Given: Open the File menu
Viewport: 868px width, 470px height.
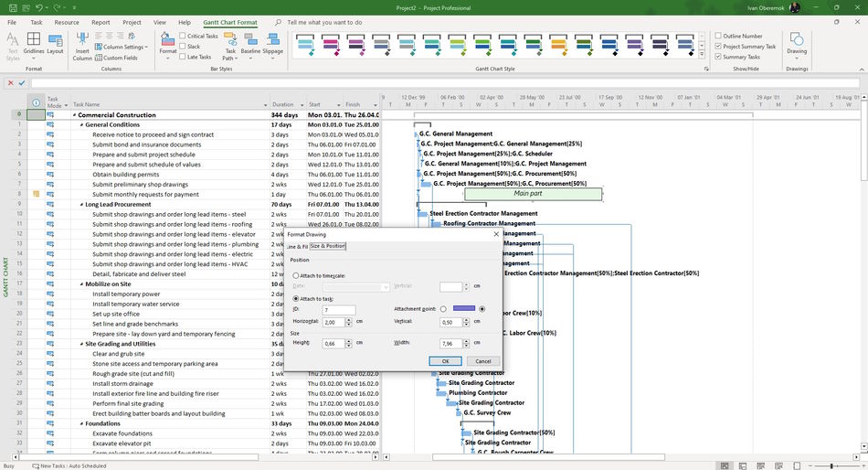Looking at the screenshot, I should click(x=12, y=23).
